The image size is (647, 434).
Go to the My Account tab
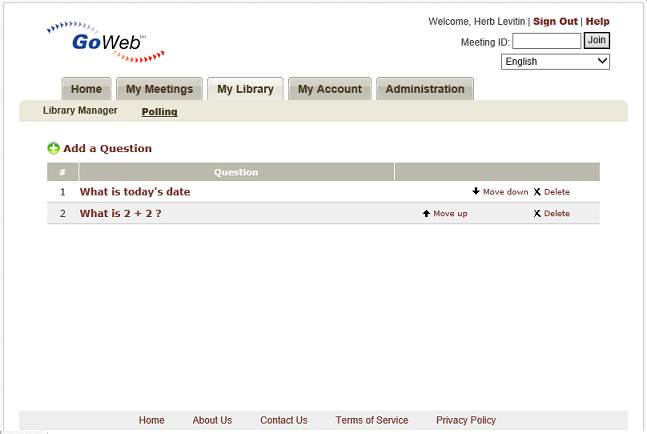(330, 89)
